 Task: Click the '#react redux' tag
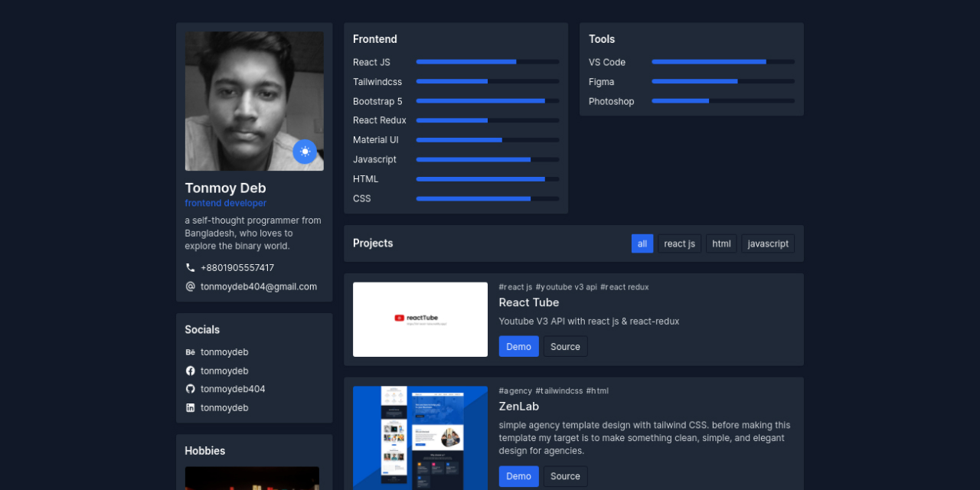point(625,287)
